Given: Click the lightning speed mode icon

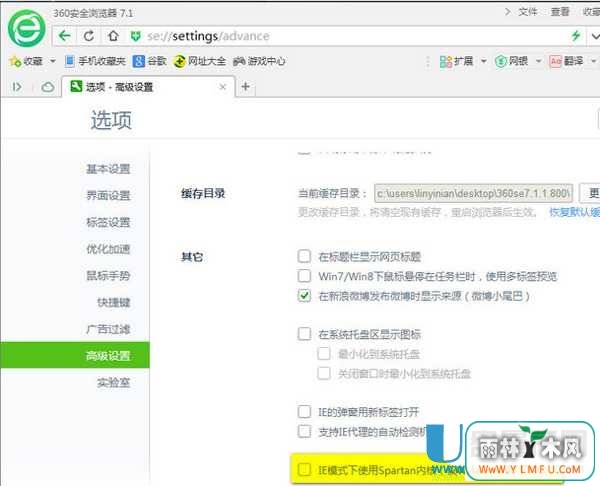Looking at the screenshot, I should (576, 36).
